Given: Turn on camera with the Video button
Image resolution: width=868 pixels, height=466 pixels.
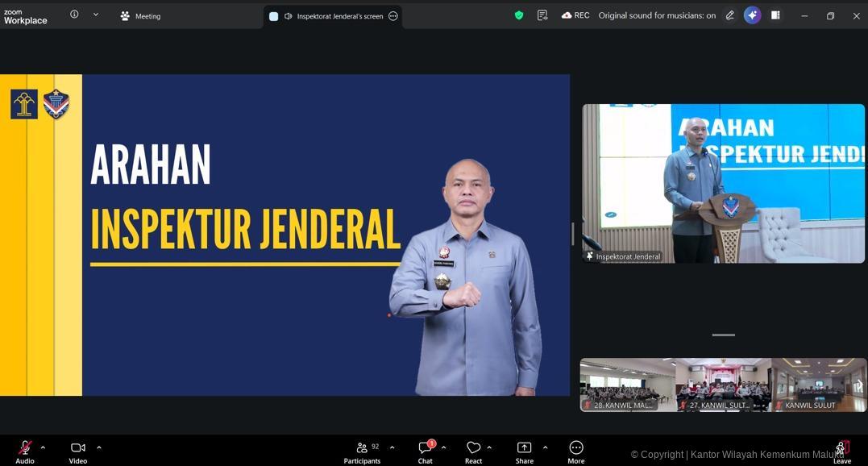Looking at the screenshot, I should pos(77,450).
